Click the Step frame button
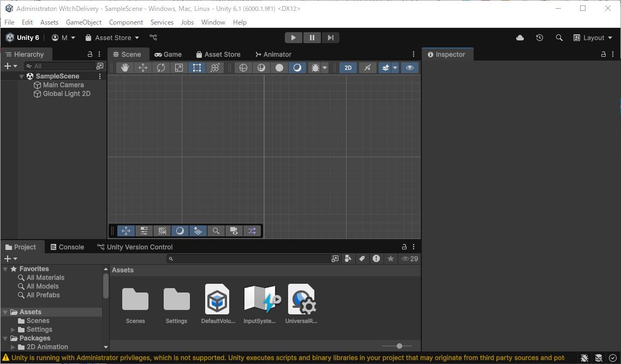Screen dimensions: 621x364 coord(330,38)
